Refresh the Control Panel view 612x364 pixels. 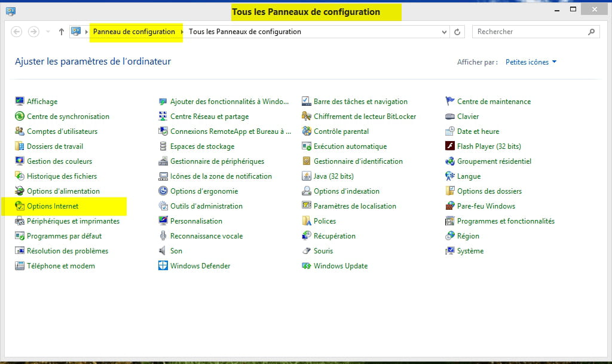pyautogui.click(x=457, y=32)
